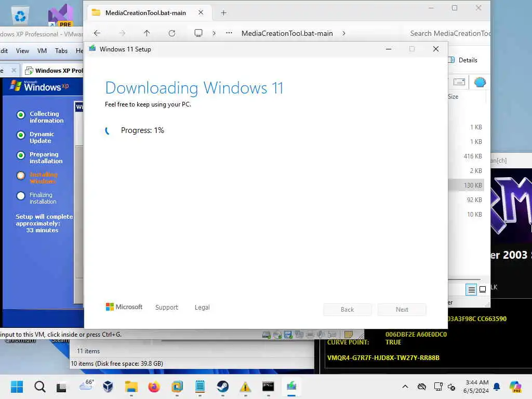Screen dimensions: 532x399
Task: Open the VMware Tabs menu
Action: (x=61, y=51)
